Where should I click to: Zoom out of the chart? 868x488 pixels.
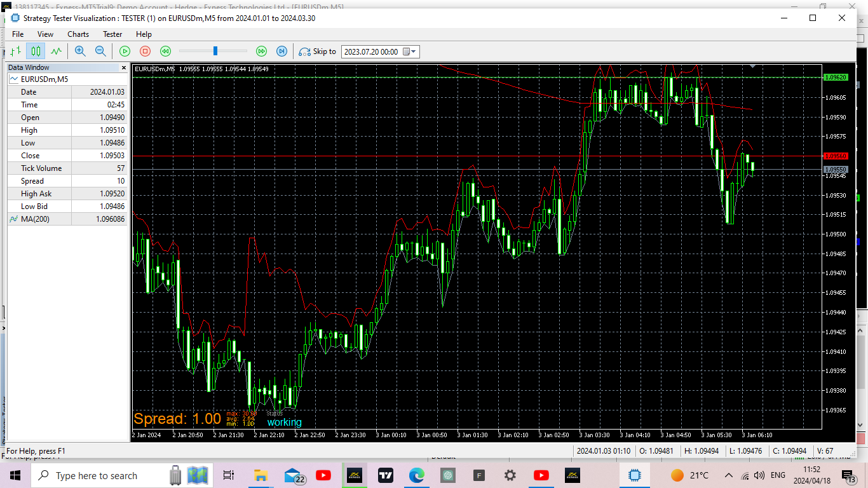click(100, 51)
